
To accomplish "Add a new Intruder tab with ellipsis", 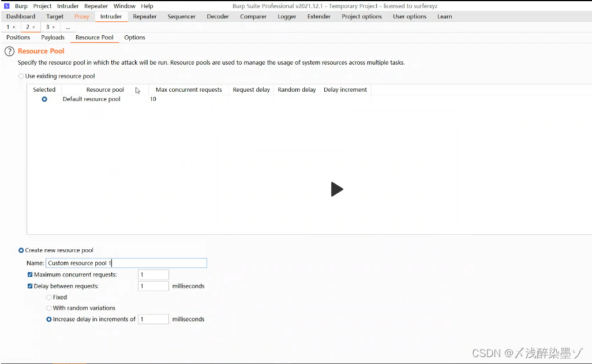I will [x=68, y=27].
